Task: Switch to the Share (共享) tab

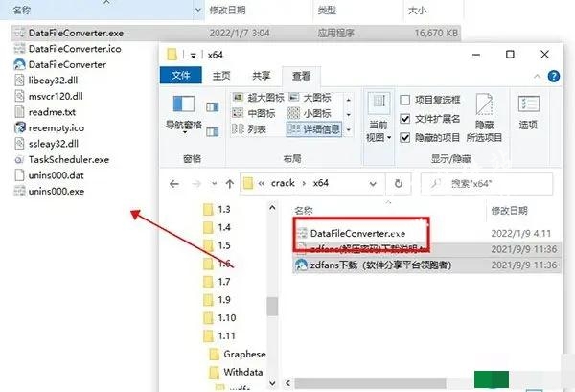Action: click(x=261, y=76)
